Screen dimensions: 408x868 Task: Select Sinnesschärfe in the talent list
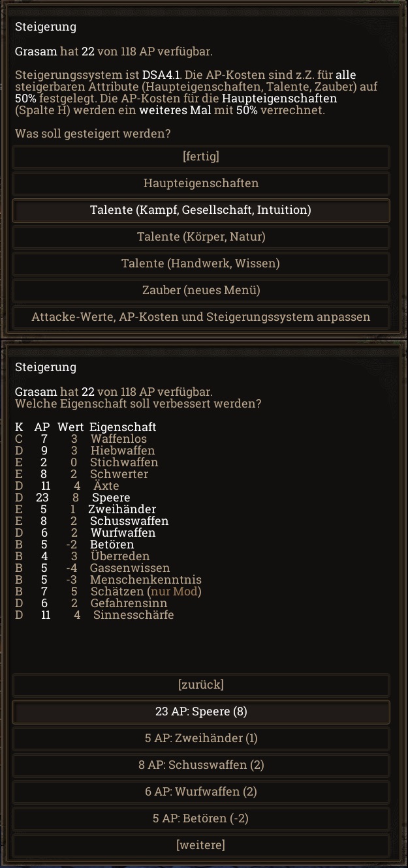click(x=133, y=615)
